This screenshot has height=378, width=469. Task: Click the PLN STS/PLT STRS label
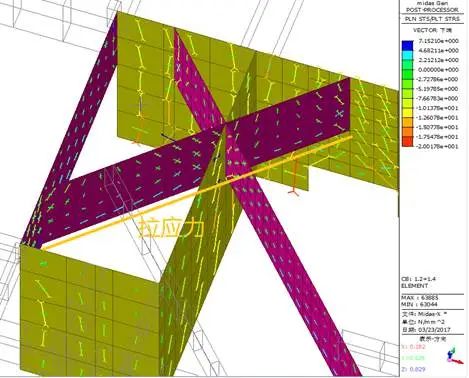click(432, 19)
